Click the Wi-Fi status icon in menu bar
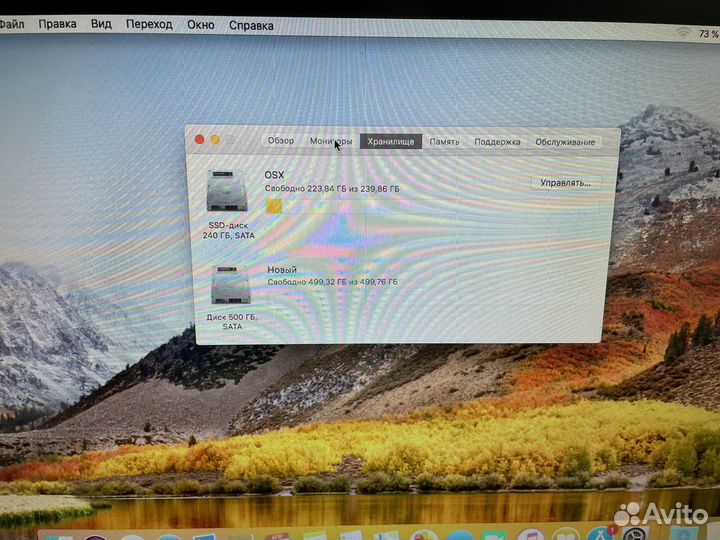The height and width of the screenshot is (540, 720). (684, 33)
